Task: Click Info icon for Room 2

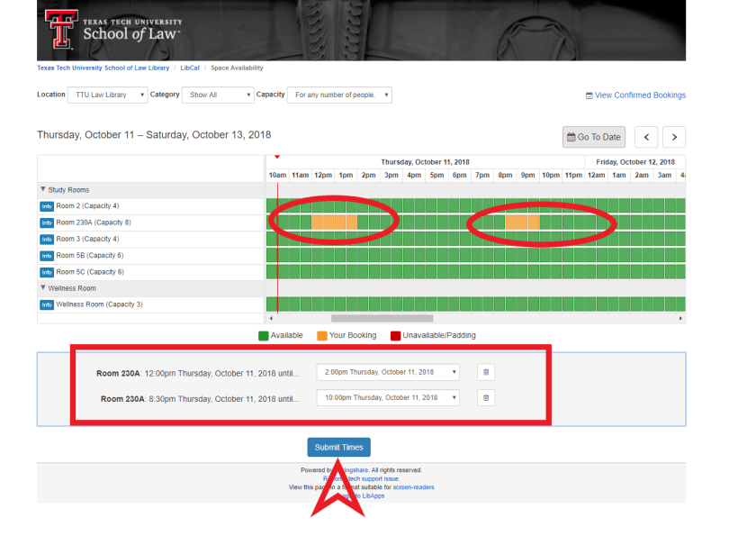Action: click(x=47, y=206)
